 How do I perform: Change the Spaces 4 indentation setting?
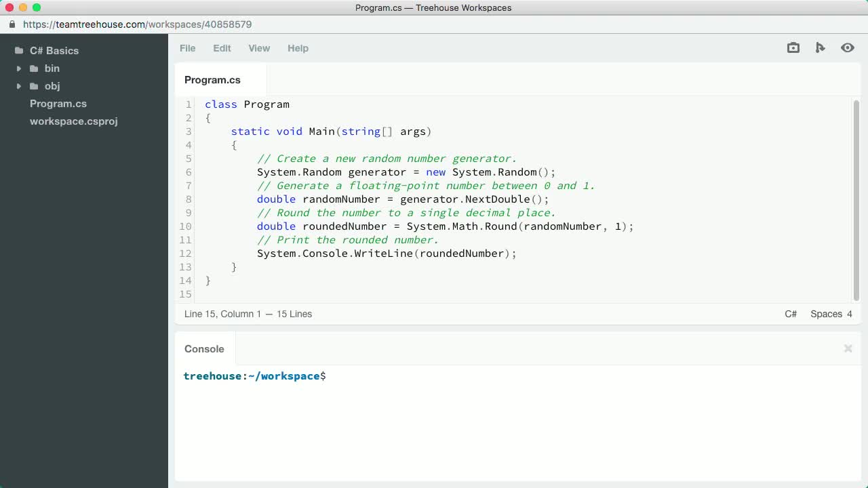[x=831, y=314]
